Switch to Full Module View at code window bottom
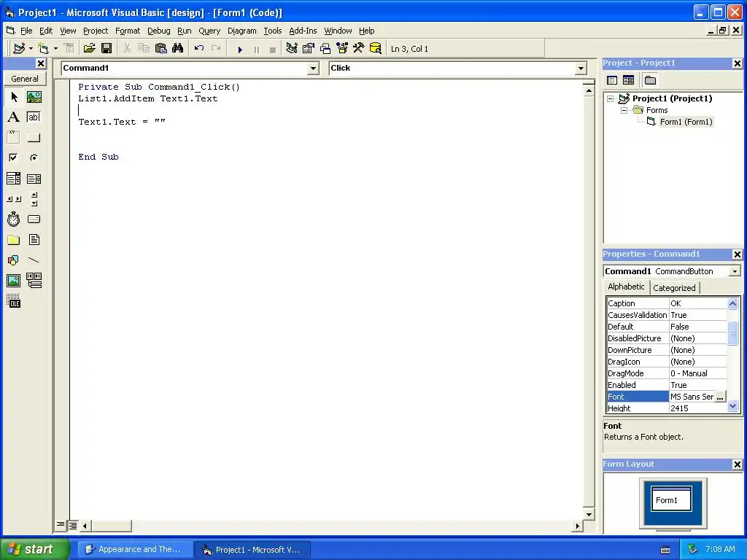The height and width of the screenshot is (560, 747). pos(73,526)
